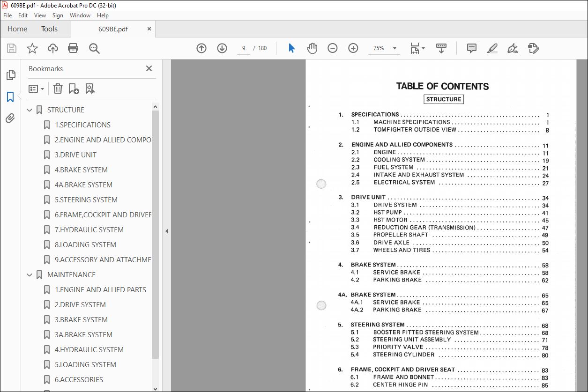This screenshot has height=392, width=588.
Task: Open the Sign menu
Action: 58,15
